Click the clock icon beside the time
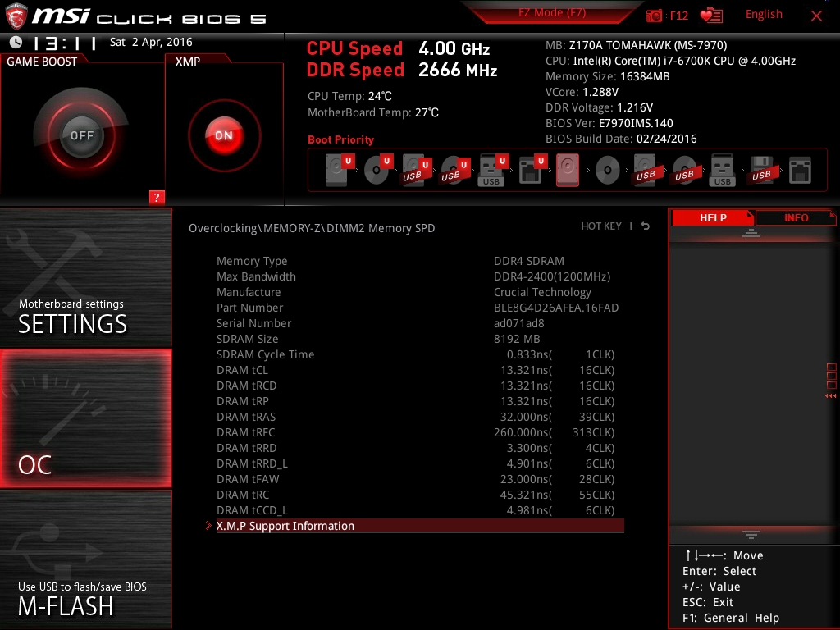This screenshot has width=840, height=630. [16, 42]
